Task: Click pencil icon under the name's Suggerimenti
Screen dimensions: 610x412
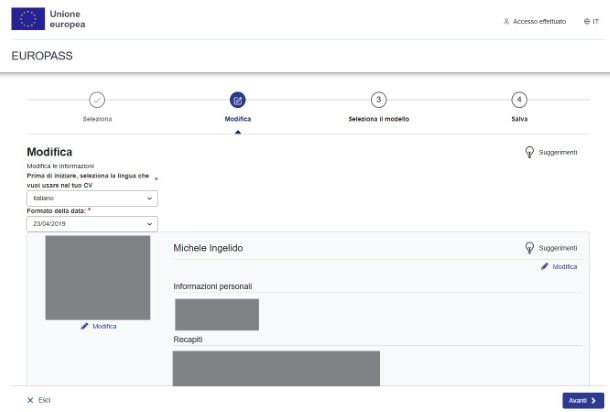Action: pyautogui.click(x=545, y=266)
